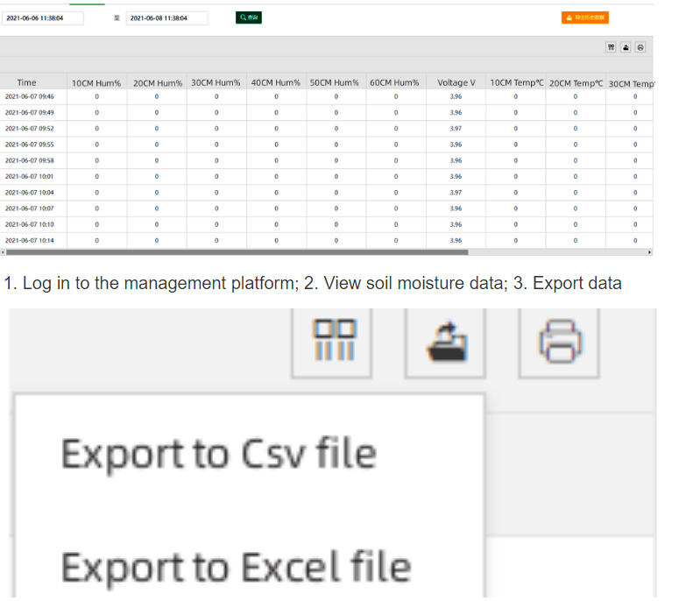Viewport: 700px width, 601px height.
Task: Select the 2021-06-07 09:46 row timestamp
Action: tap(30, 96)
